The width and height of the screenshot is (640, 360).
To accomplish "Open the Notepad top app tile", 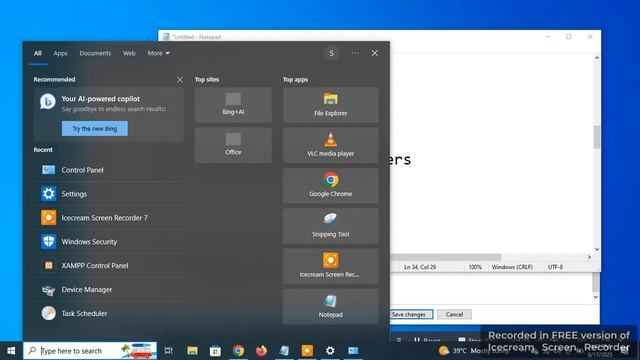I will pos(331,307).
